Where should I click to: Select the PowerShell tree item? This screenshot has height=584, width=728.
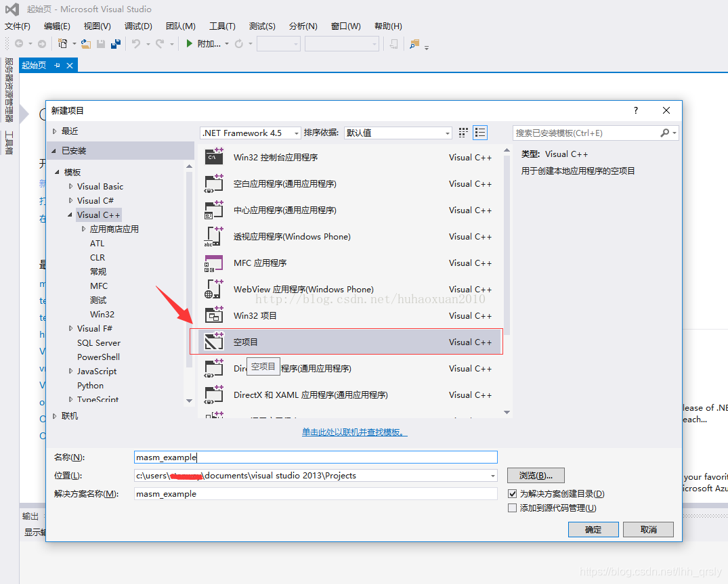(x=98, y=357)
